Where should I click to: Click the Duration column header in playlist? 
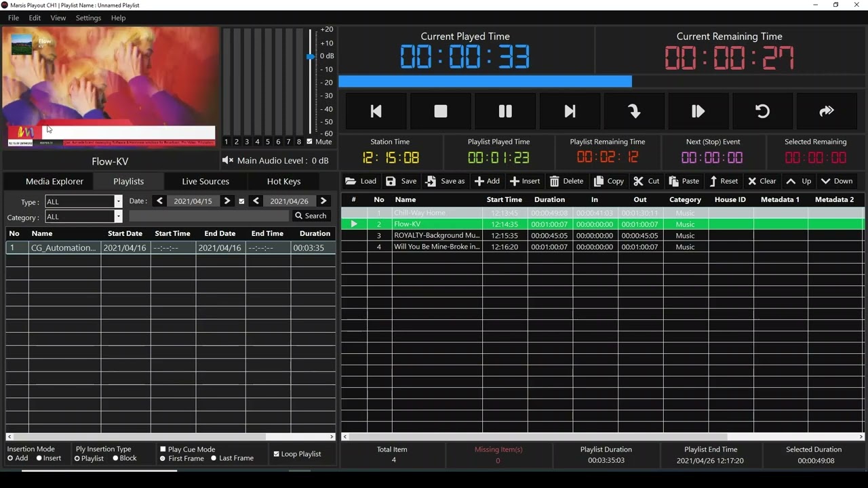(549, 199)
